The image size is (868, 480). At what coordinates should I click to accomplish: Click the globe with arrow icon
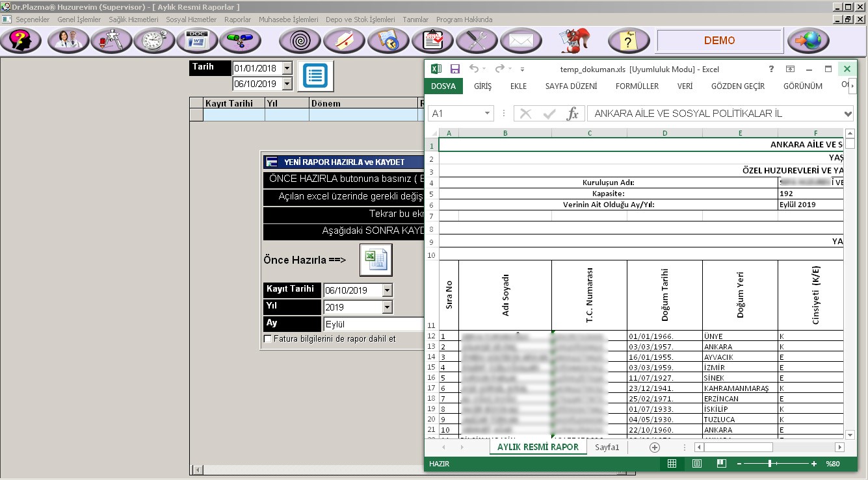coord(808,41)
